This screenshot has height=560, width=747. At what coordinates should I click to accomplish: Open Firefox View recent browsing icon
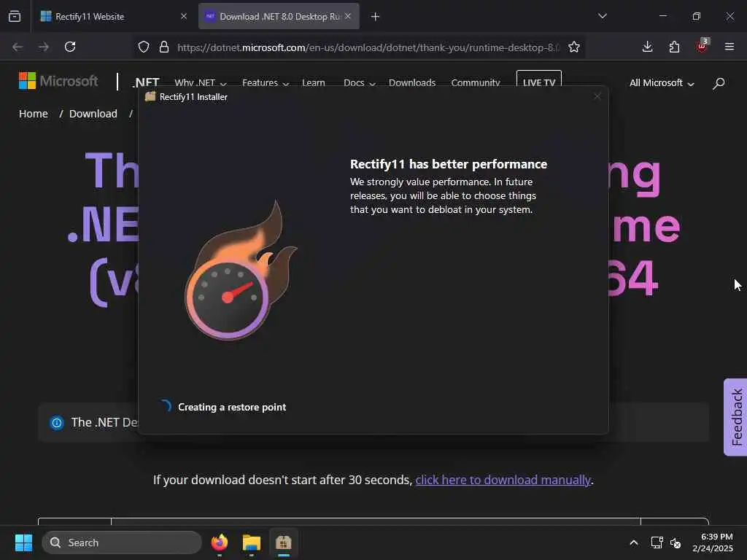(x=15, y=16)
